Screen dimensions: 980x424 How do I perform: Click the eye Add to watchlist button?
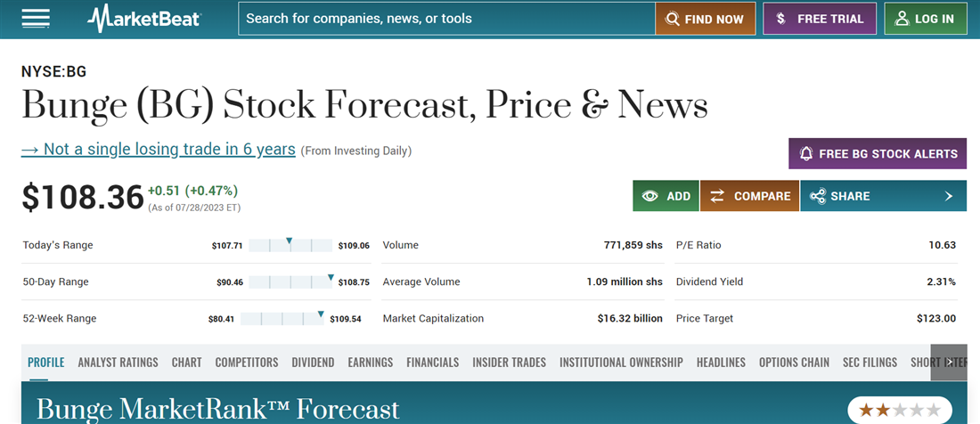(666, 196)
